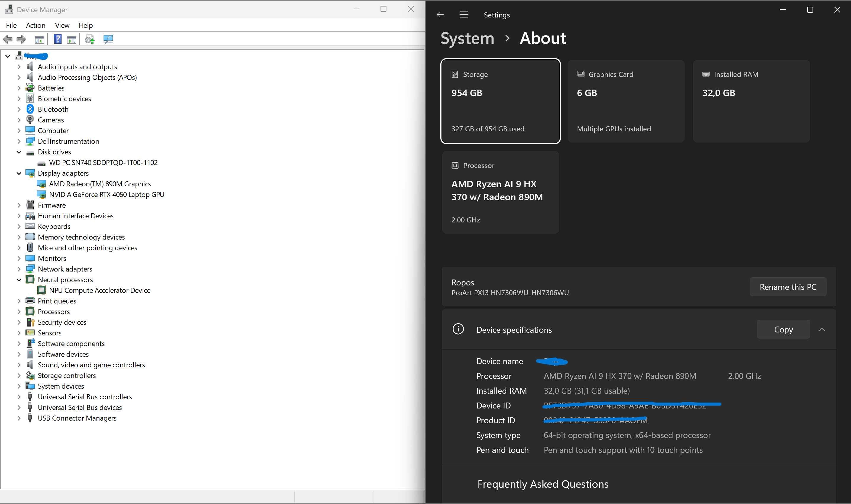This screenshot has width=851, height=504.
Task: Click the Processor info card
Action: (x=500, y=192)
